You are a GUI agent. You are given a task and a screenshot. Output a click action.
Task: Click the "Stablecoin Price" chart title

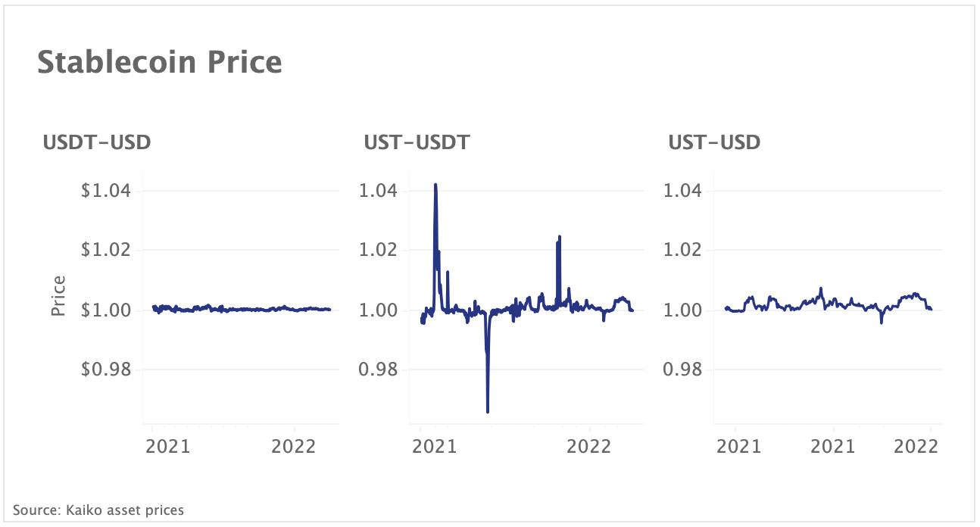point(160,63)
